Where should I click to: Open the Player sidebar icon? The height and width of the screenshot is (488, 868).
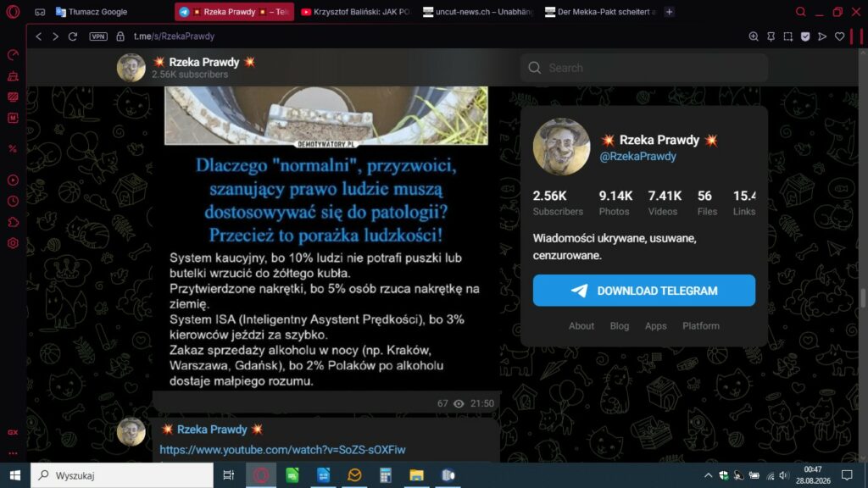13,180
